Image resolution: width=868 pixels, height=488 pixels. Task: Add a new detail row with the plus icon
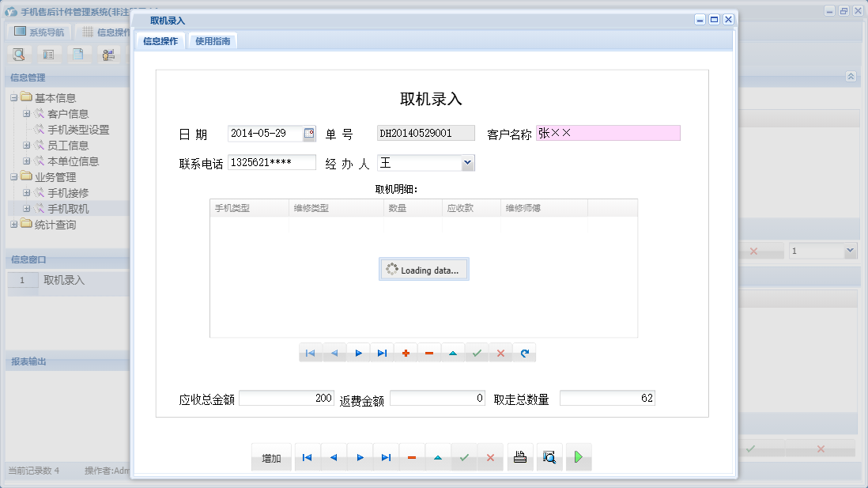click(406, 353)
